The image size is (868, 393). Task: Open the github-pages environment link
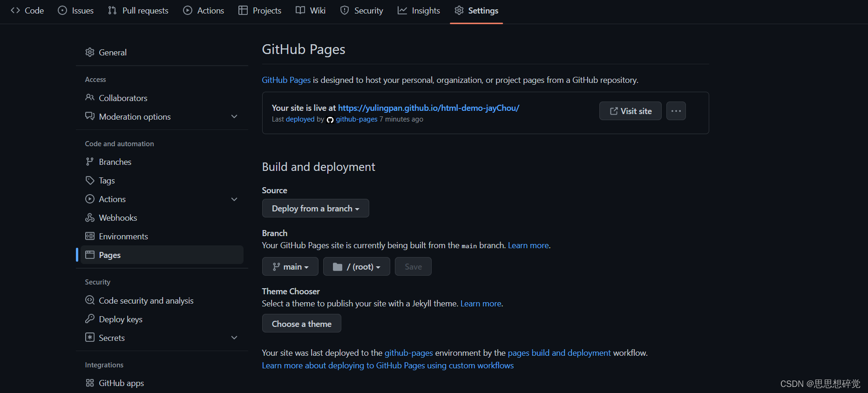coord(408,353)
